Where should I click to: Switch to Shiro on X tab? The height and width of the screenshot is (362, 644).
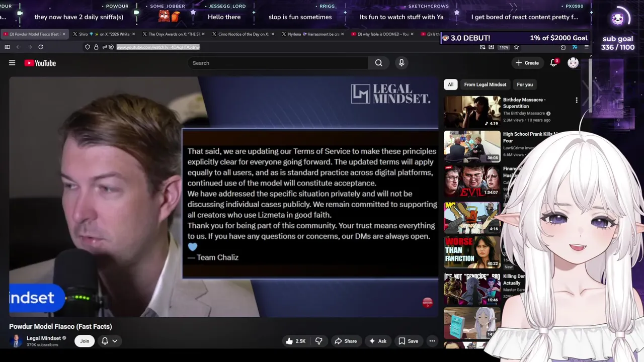pos(103,34)
